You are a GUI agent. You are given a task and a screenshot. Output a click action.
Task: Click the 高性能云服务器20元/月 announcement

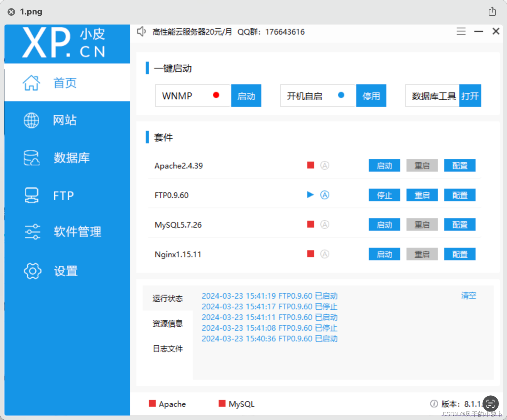192,32
